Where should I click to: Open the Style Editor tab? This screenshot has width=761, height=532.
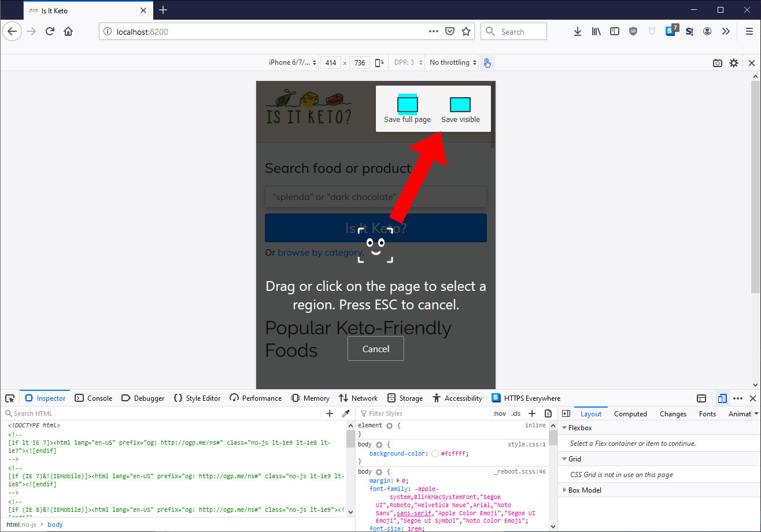[x=197, y=398]
